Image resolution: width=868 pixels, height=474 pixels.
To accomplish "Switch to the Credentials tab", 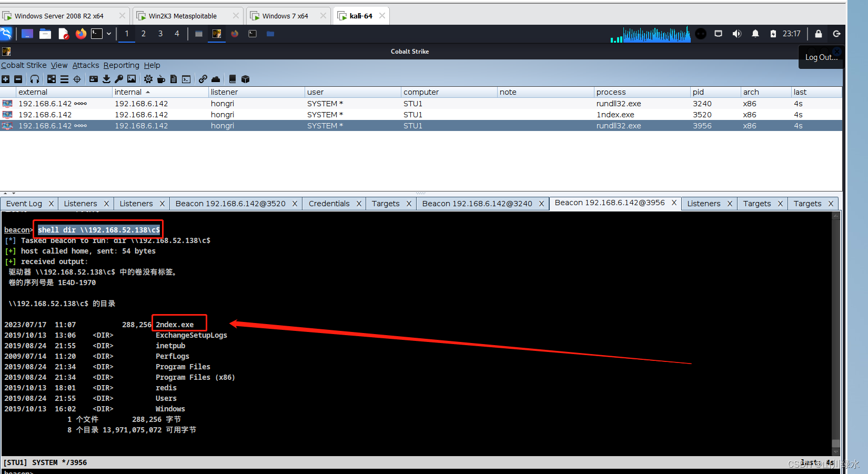I will tap(329, 204).
